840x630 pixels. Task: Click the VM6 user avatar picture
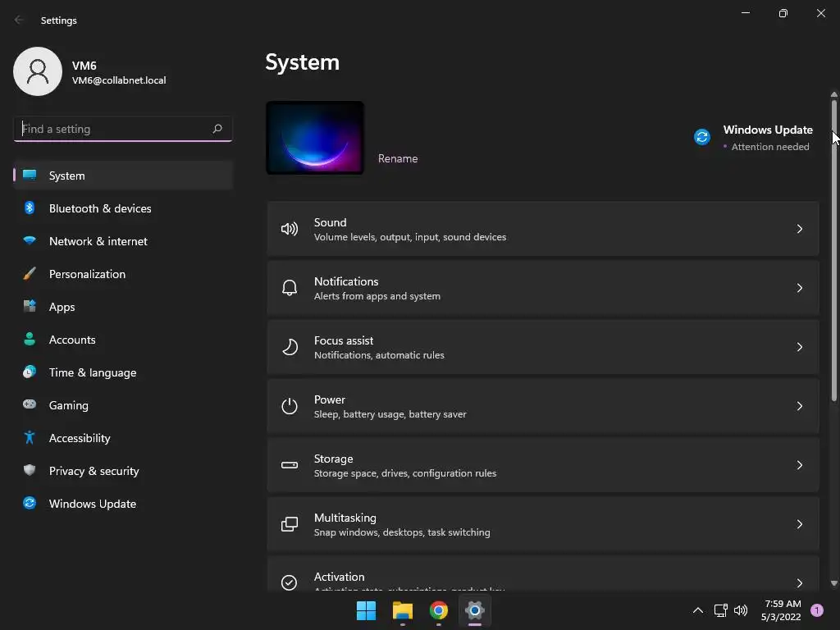(38, 71)
